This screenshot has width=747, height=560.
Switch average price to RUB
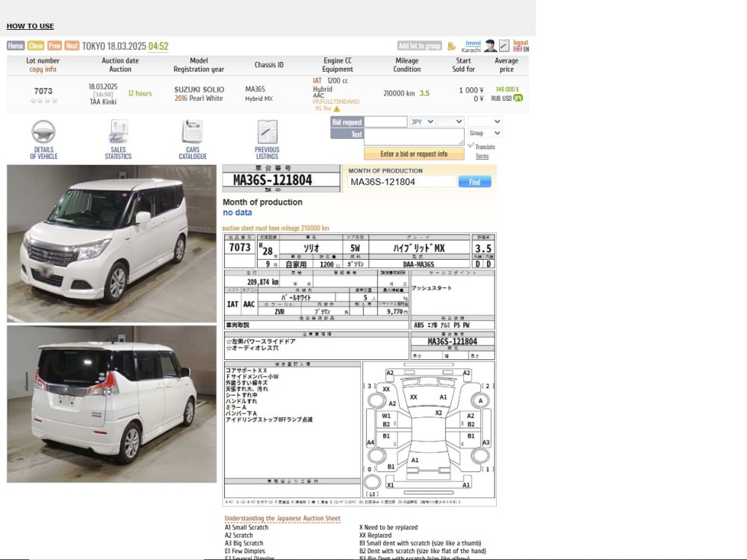[496, 98]
